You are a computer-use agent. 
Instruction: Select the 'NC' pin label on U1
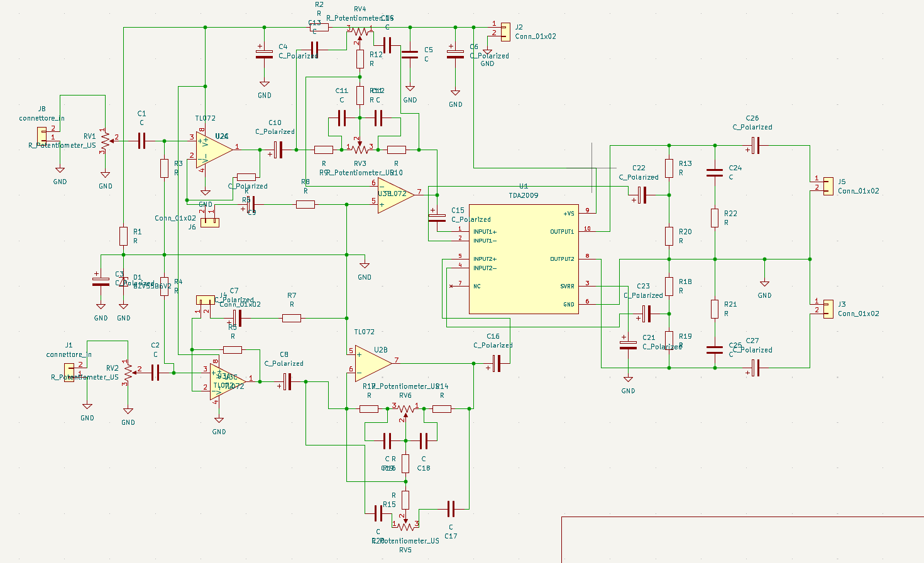point(477,287)
